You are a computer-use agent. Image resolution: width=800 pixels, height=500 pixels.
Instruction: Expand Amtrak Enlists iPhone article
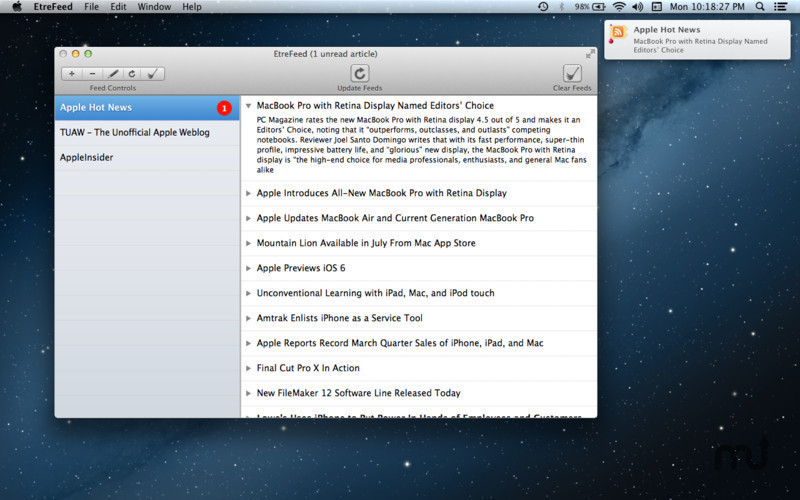(x=248, y=318)
